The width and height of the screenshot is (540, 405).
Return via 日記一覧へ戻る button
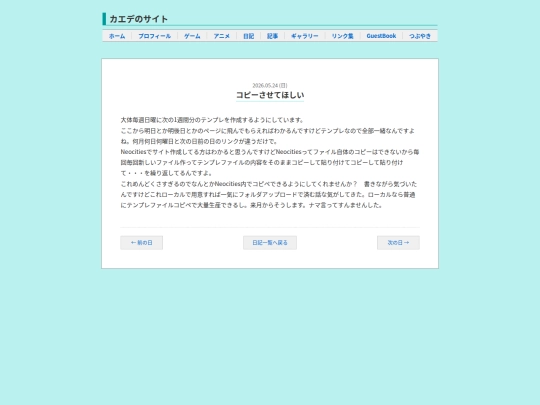270,243
